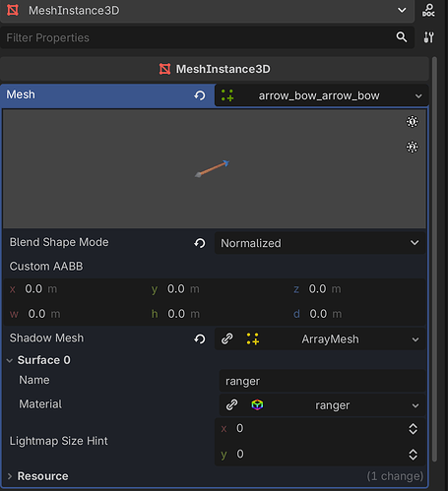
Task: Click the Shadow Mesh link chain icon
Action: coord(227,338)
